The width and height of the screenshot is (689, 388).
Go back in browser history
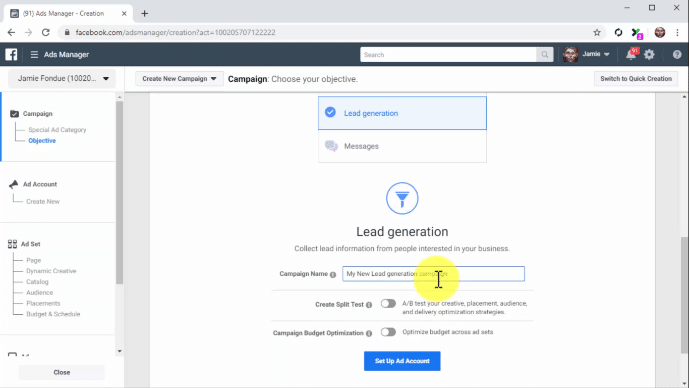(x=11, y=32)
